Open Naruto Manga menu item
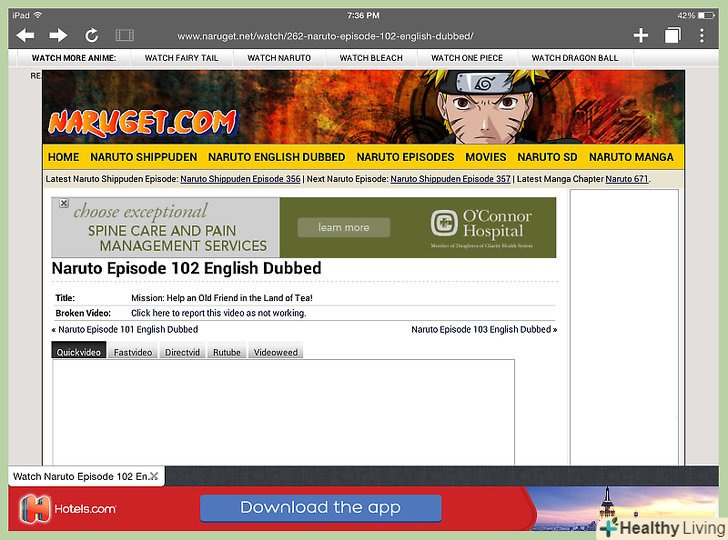This screenshot has width=728, height=540. (x=631, y=157)
